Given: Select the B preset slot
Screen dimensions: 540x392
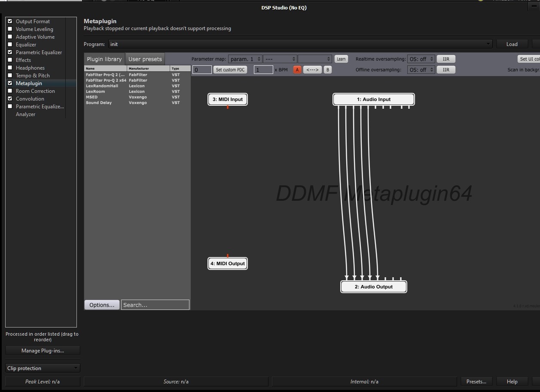Looking at the screenshot, I should 327,70.
